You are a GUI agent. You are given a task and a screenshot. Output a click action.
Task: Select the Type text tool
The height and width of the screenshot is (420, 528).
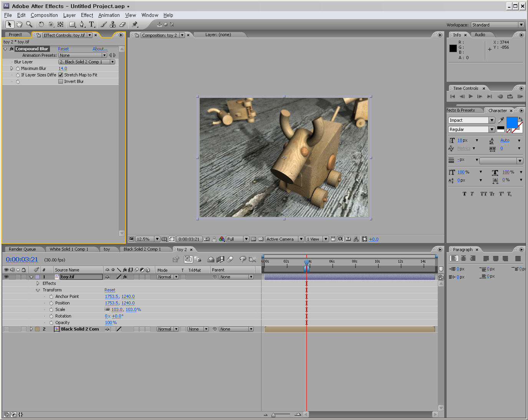pyautogui.click(x=92, y=24)
